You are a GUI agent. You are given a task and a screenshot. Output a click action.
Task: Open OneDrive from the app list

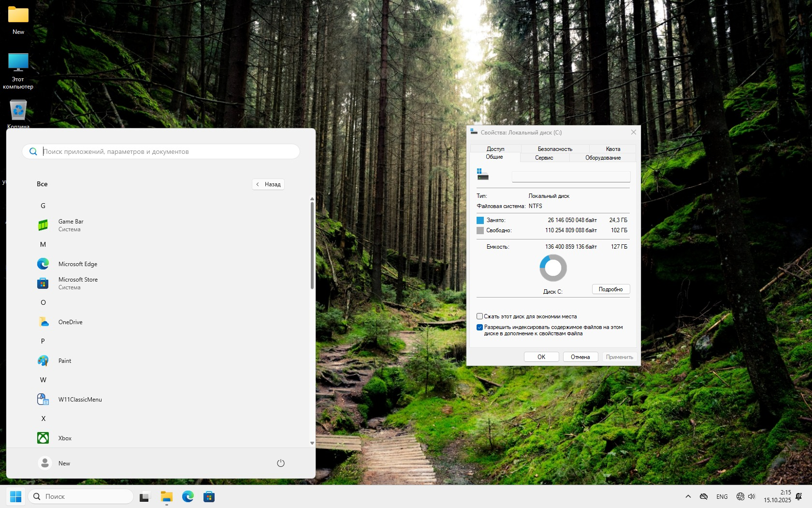[70, 322]
